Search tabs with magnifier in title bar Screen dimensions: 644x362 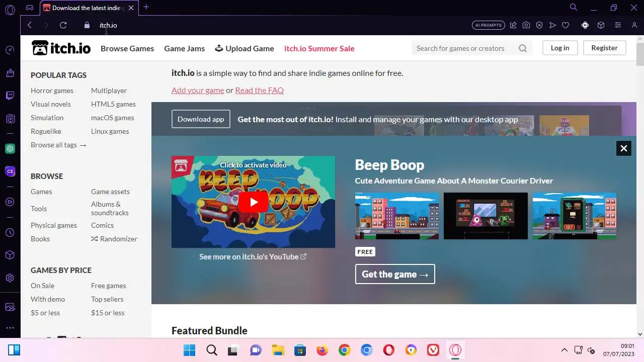(573, 7)
